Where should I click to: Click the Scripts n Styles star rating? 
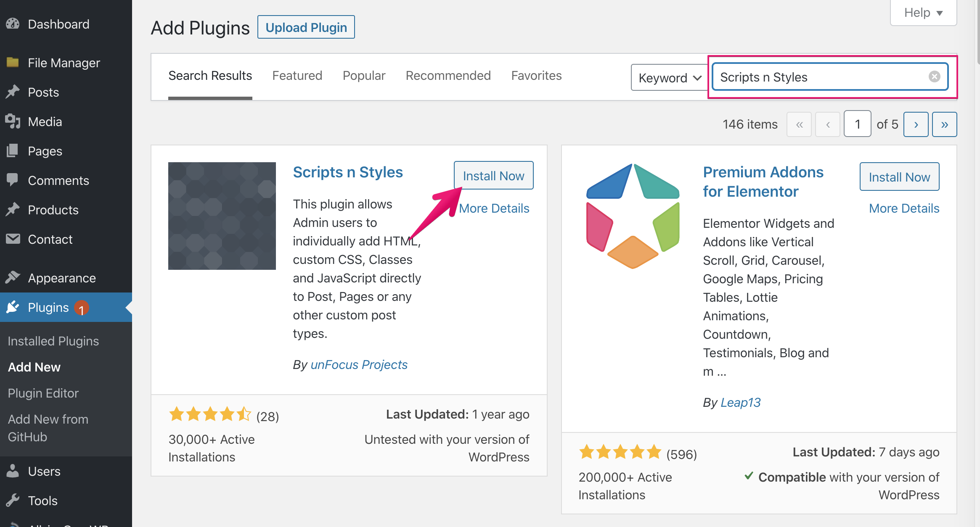tap(210, 415)
